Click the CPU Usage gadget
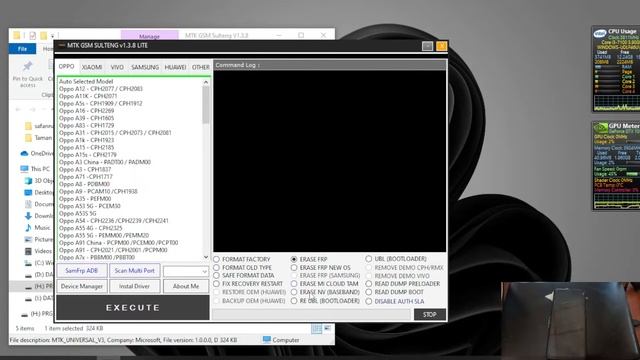This screenshot has height=360, width=640. tap(616, 69)
